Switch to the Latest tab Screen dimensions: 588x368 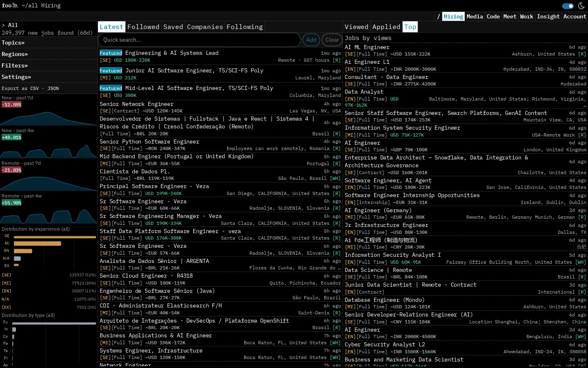111,27
